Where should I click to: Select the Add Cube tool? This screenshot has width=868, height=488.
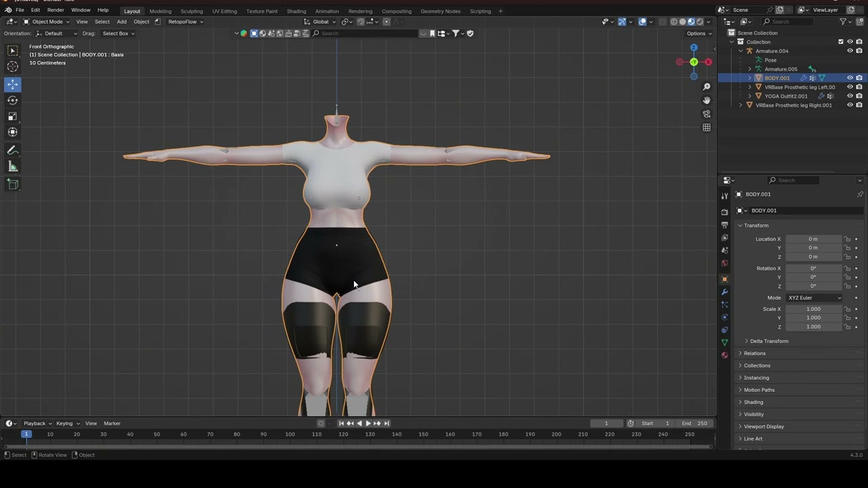[13, 184]
